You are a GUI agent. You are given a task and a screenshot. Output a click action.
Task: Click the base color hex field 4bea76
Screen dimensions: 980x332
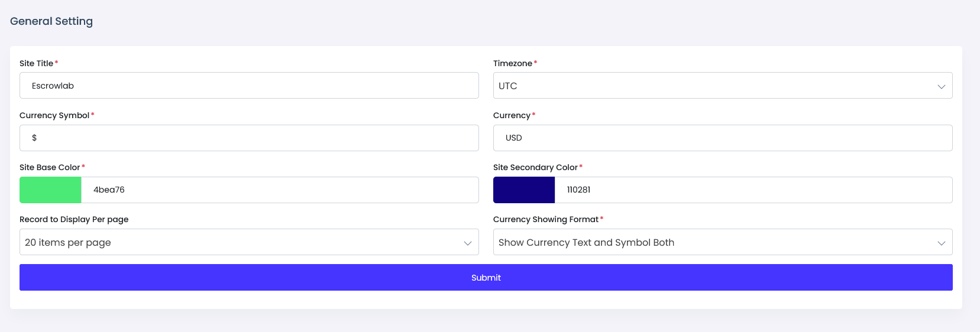point(279,190)
